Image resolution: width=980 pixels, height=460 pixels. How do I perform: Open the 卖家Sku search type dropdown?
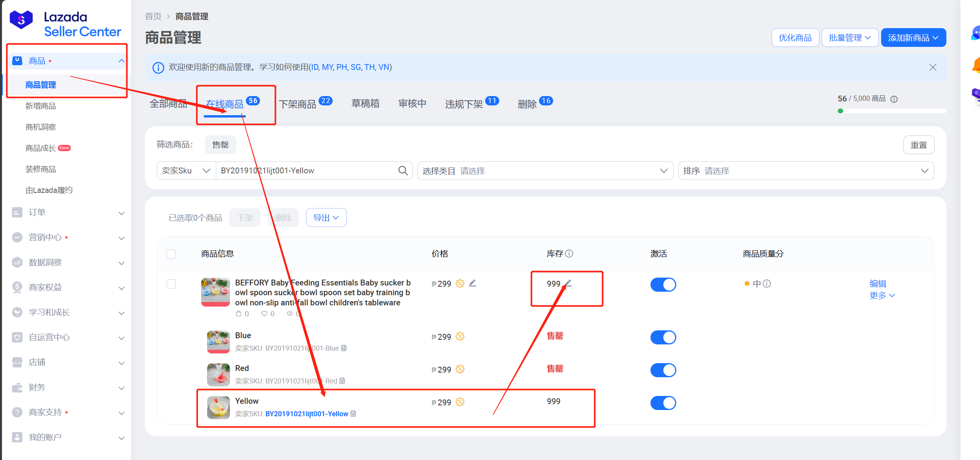pyautogui.click(x=186, y=171)
